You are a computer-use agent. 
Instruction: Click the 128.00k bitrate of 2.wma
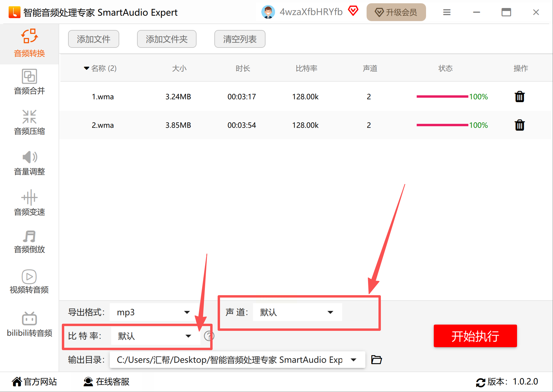tap(305, 125)
